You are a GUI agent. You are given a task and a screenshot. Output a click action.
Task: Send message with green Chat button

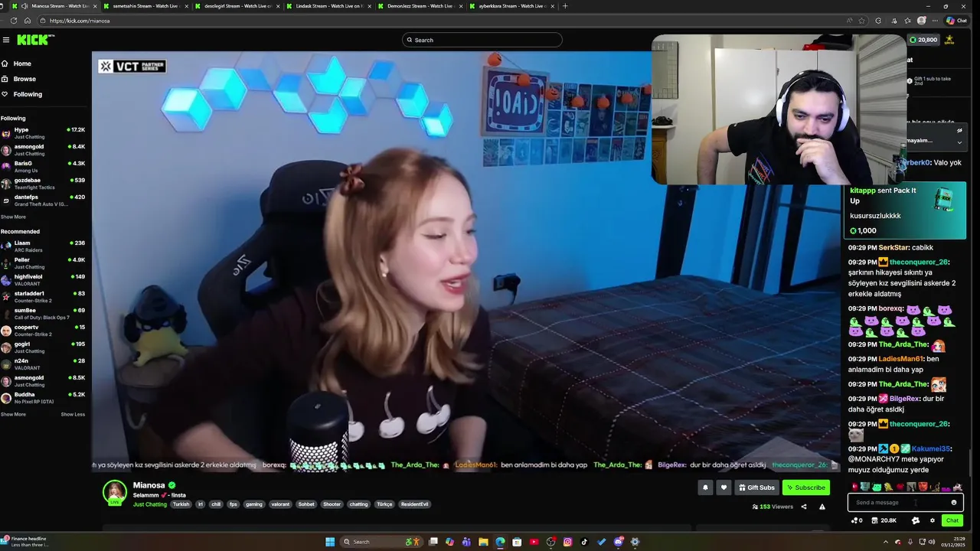pyautogui.click(x=952, y=520)
